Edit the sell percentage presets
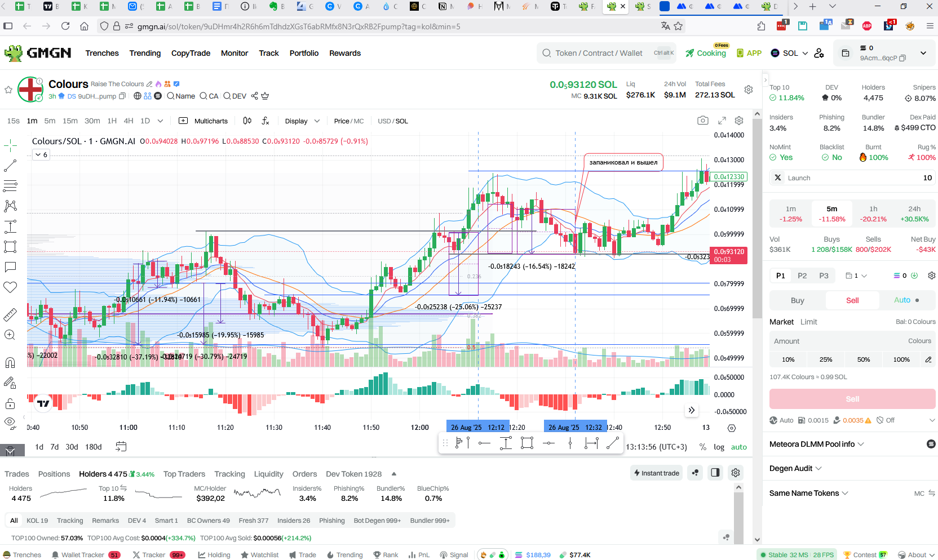938x560 pixels. (x=928, y=359)
